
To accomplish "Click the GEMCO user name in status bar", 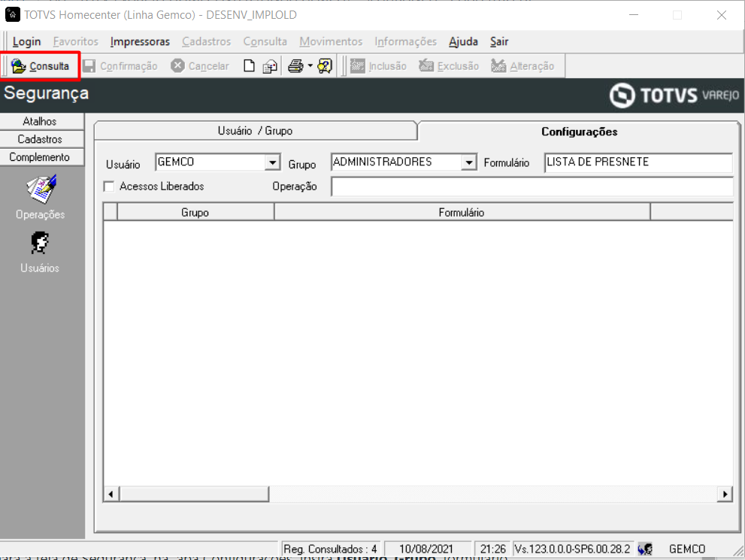I will click(687, 549).
